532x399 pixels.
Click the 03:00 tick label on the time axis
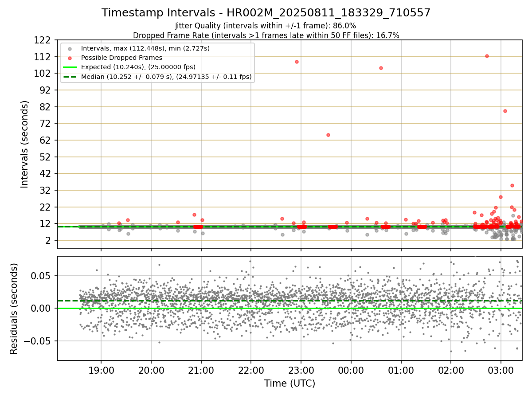[501, 370]
